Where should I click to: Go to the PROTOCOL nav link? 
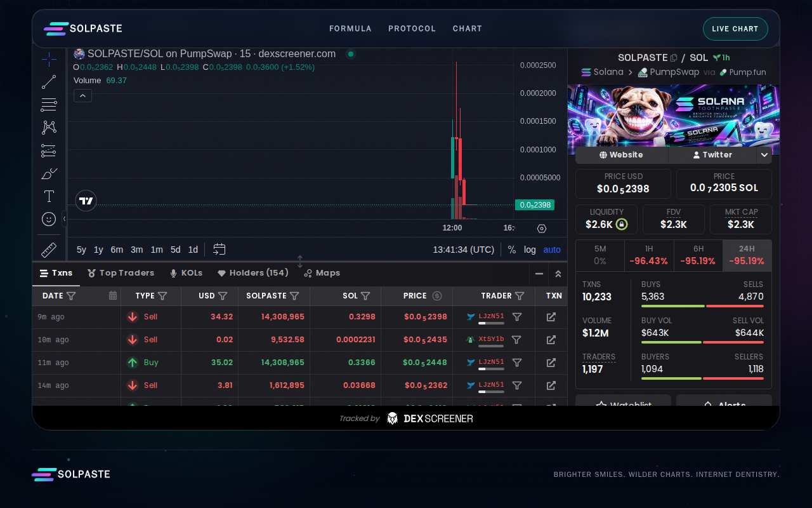(x=412, y=29)
